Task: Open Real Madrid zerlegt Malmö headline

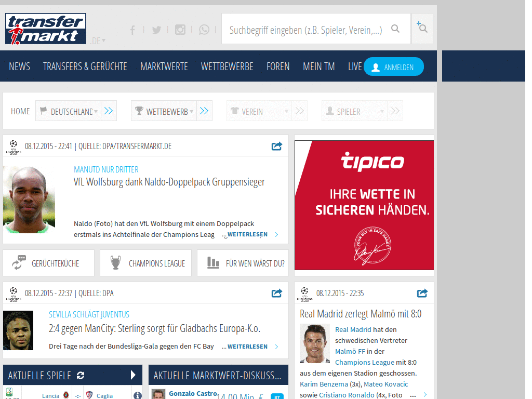Action: point(361,314)
